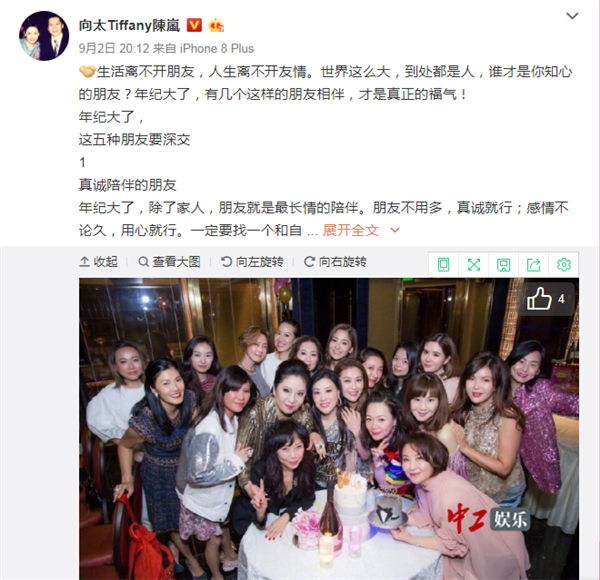The width and height of the screenshot is (600, 580).
Task: Click the green mobile device icon
Action: 443,264
